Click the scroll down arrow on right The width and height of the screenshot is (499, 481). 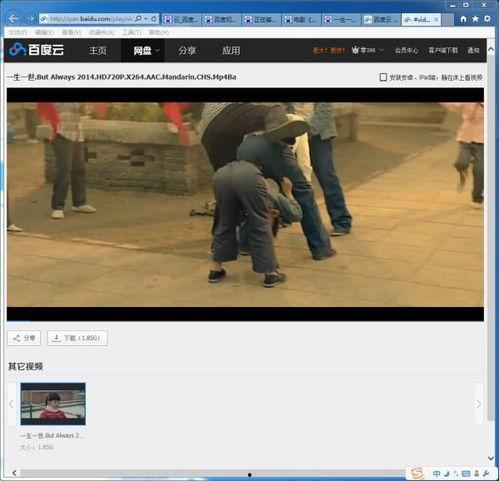point(491,458)
